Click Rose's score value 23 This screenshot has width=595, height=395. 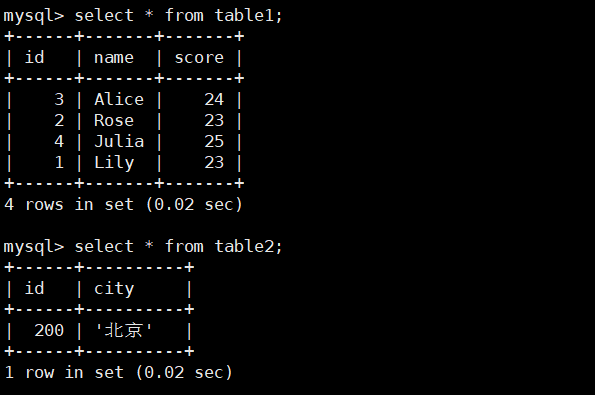[214, 121]
